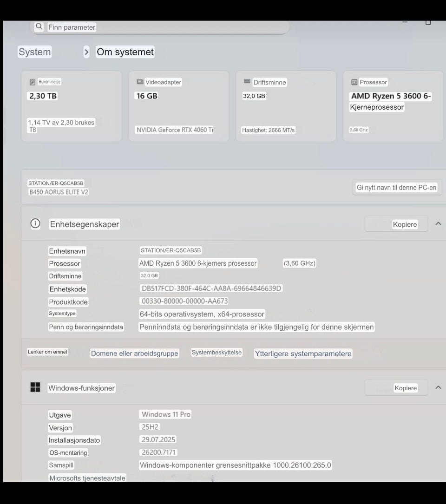Open the NVIDIA GeForce RTX 4060 Ti card

(x=179, y=106)
